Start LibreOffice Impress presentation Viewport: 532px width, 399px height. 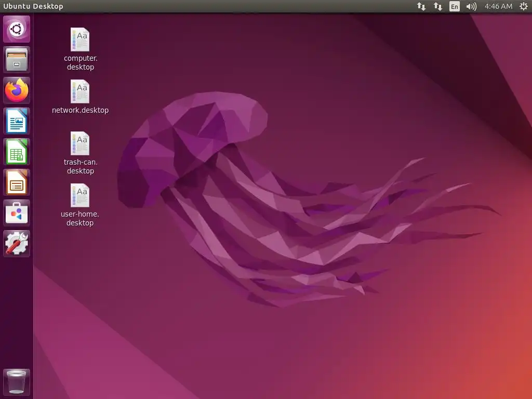point(17,182)
